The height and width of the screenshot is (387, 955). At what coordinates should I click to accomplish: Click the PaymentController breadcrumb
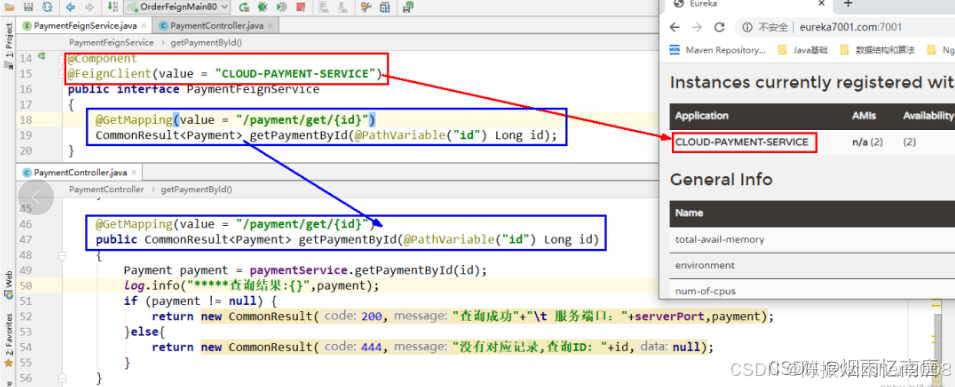click(107, 190)
